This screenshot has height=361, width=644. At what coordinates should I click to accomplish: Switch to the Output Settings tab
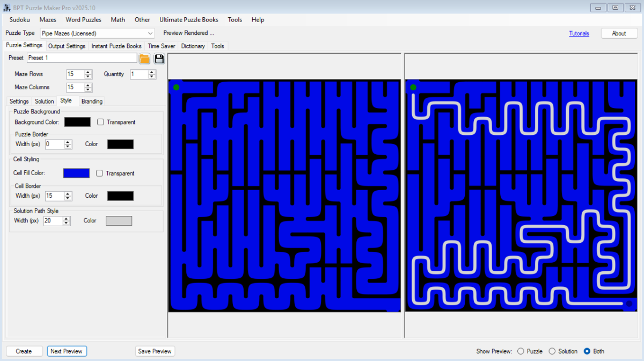[x=67, y=46]
